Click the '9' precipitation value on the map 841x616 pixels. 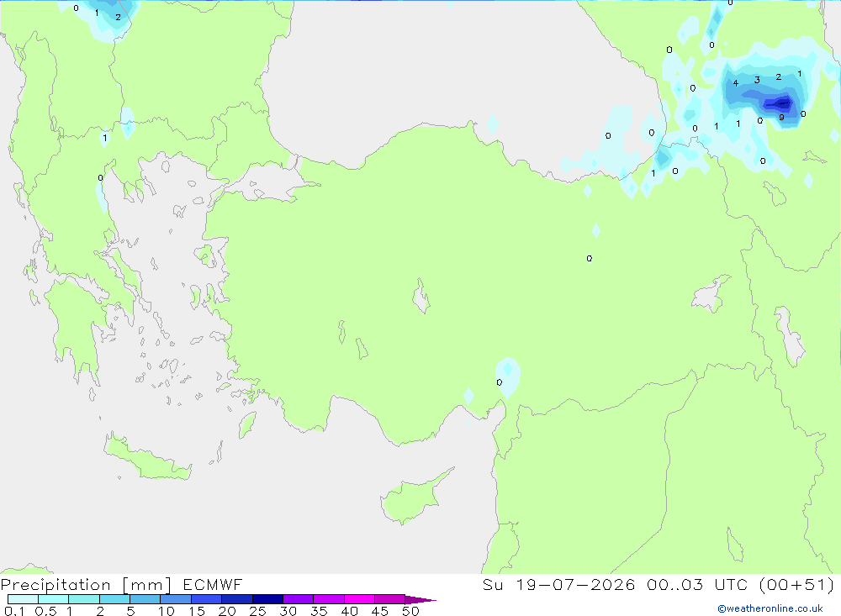click(781, 118)
